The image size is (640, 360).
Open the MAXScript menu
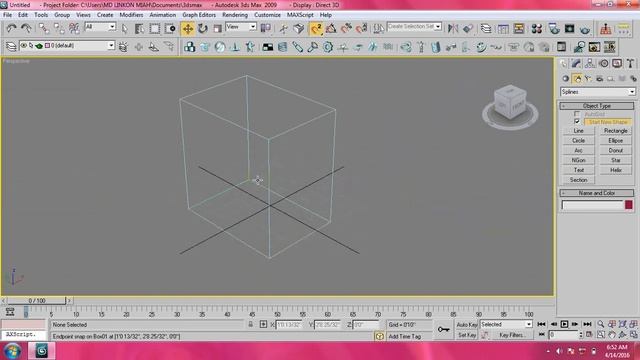click(x=300, y=15)
